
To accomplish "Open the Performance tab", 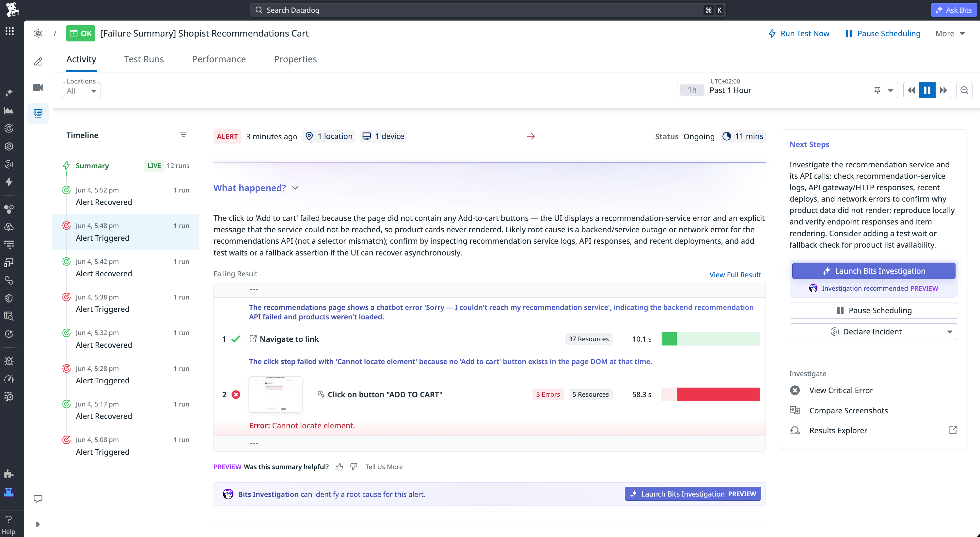I will point(219,59).
